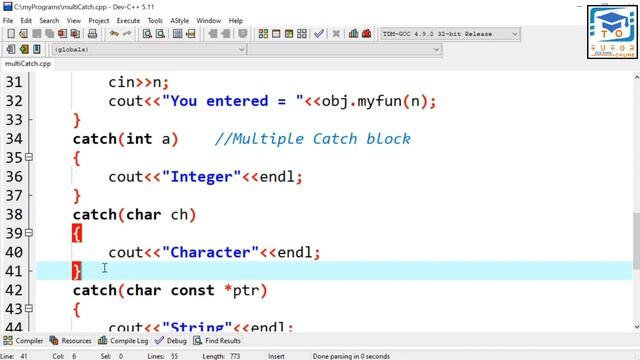
Task: Open the Project menu
Action: point(99,20)
